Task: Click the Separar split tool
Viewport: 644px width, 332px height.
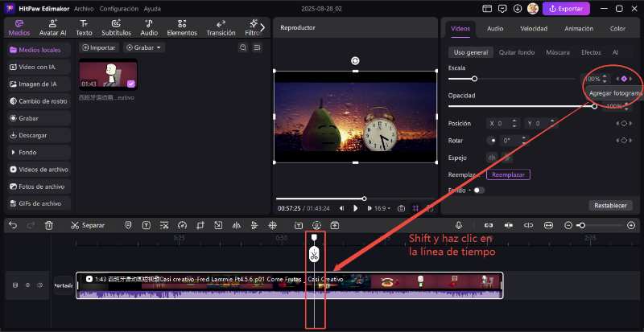Action: [x=87, y=225]
